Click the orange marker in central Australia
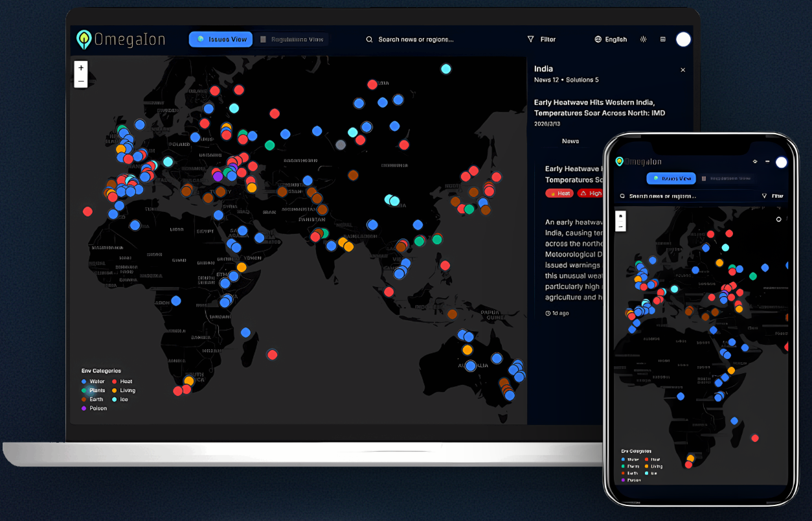The image size is (812, 521). tap(468, 350)
